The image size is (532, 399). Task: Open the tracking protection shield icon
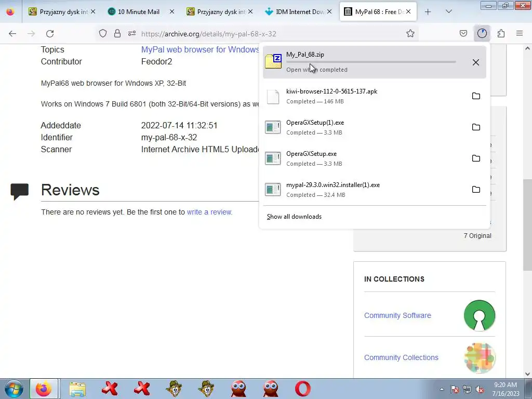pyautogui.click(x=103, y=33)
